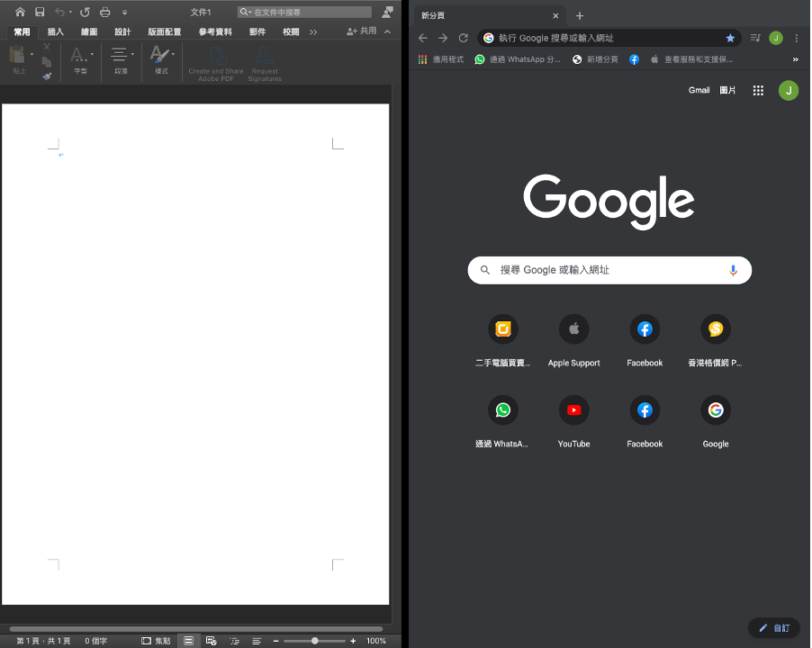Image resolution: width=812 pixels, height=648 pixels.
Task: Open the Paste options dropdown arrow
Action: point(32,54)
